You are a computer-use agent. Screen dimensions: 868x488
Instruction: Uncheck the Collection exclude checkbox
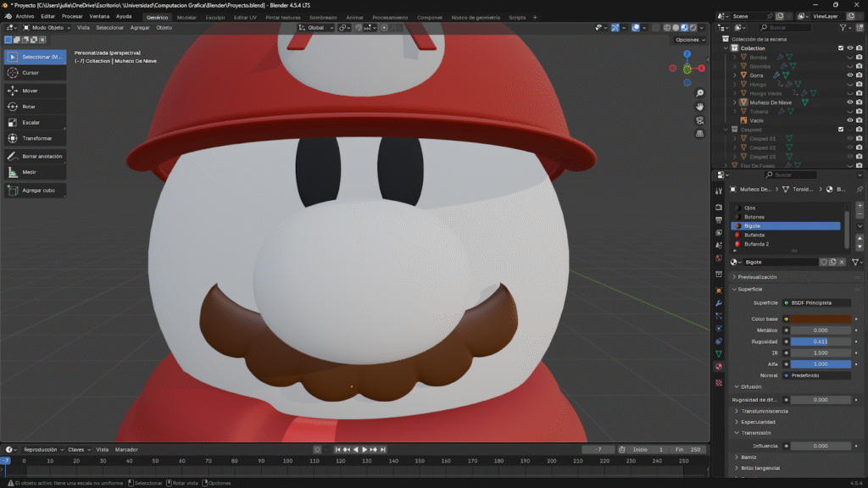[840, 48]
